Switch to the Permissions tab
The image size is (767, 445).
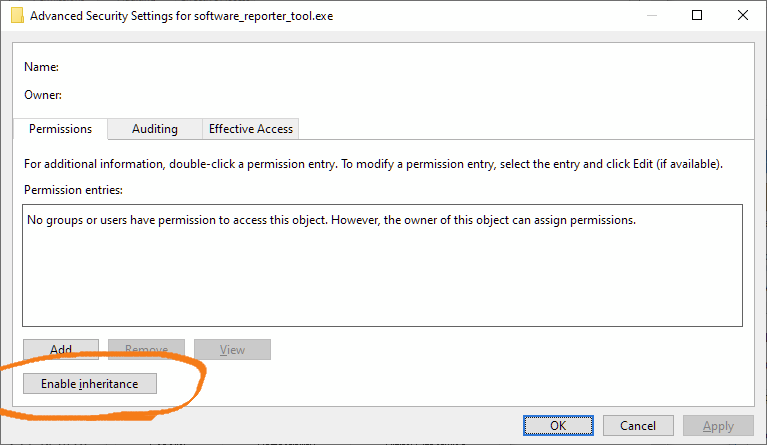pyautogui.click(x=60, y=129)
